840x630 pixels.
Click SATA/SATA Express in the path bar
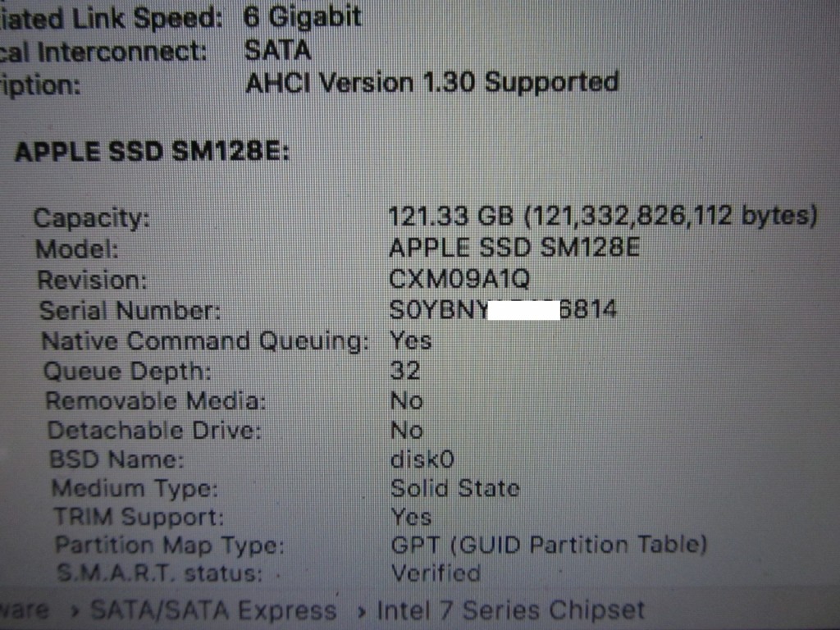pyautogui.click(x=214, y=610)
